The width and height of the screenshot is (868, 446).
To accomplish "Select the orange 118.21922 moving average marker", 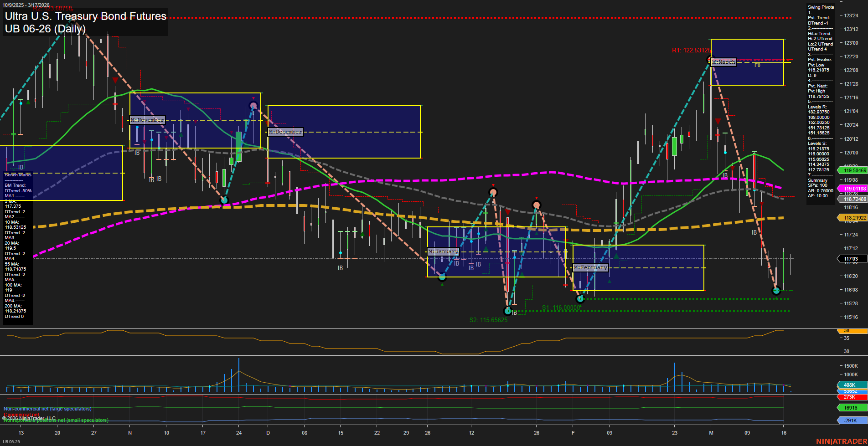I will (852, 218).
